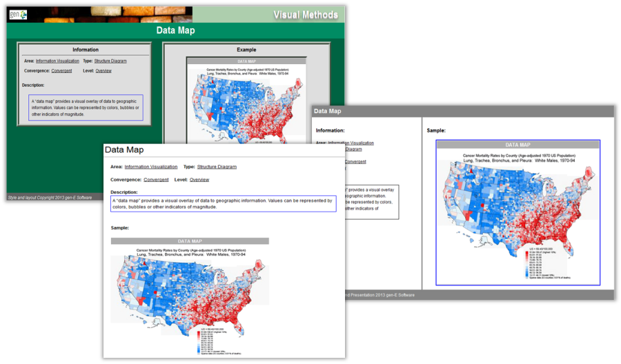Image resolution: width=621 pixels, height=364 pixels.
Task: Click Information Visualization link in white front page
Action: click(150, 167)
